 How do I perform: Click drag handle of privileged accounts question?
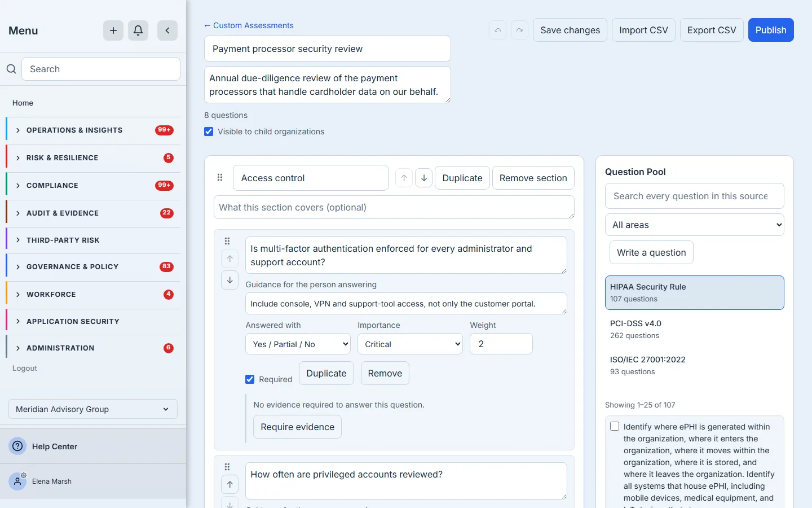tap(227, 467)
